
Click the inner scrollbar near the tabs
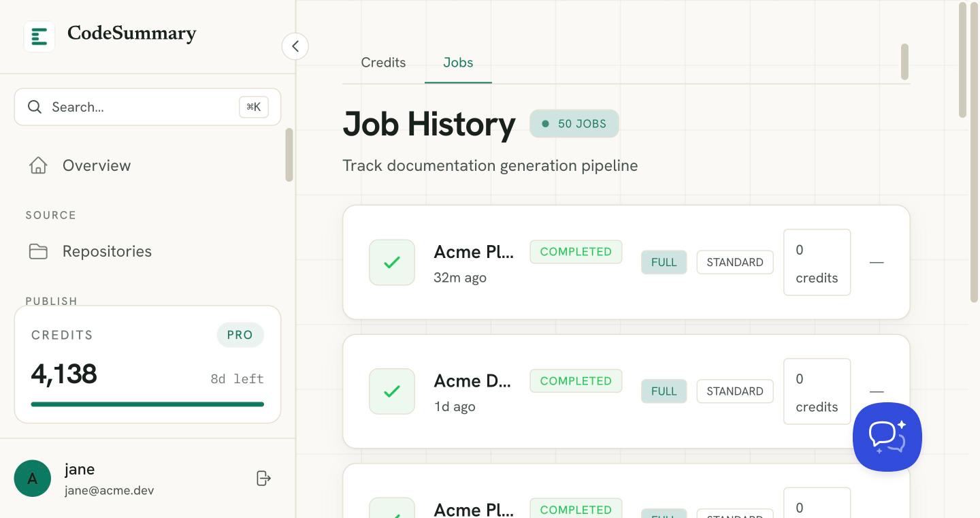click(x=904, y=62)
